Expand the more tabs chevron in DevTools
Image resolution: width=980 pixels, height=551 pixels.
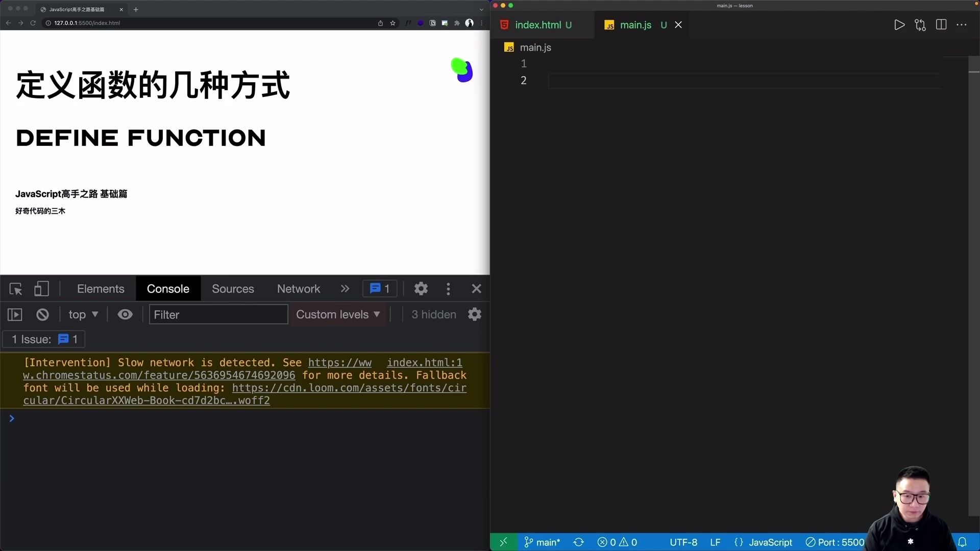tap(345, 289)
